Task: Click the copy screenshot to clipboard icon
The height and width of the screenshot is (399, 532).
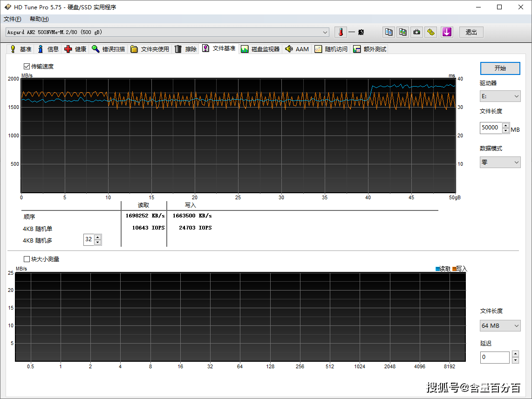Action: tap(402, 32)
